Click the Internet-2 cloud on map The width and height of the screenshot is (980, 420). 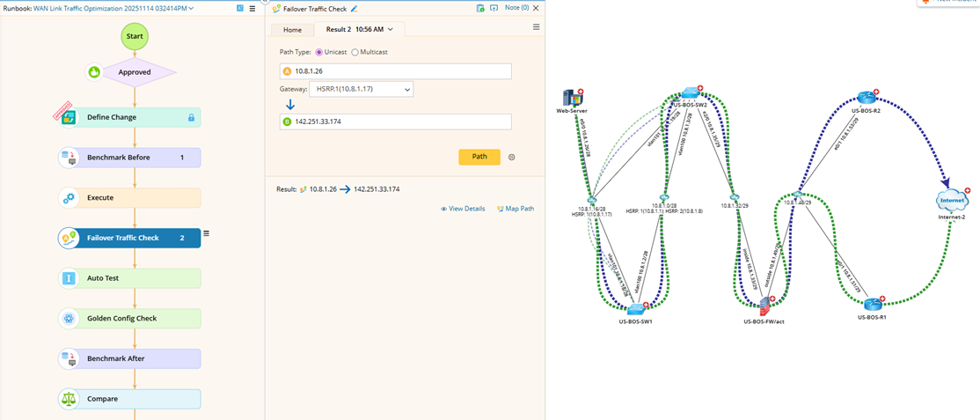pyautogui.click(x=952, y=200)
